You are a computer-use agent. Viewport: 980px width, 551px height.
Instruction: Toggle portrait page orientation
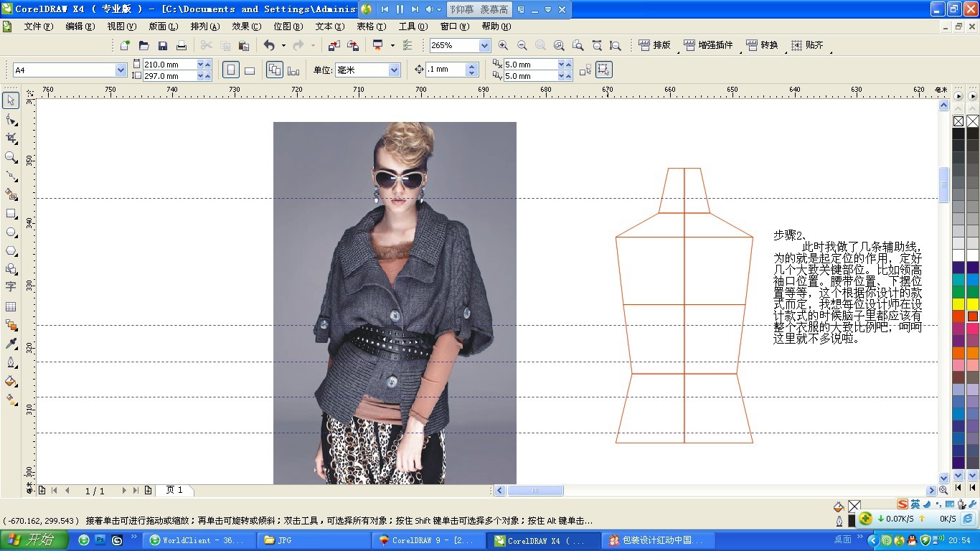click(x=231, y=70)
